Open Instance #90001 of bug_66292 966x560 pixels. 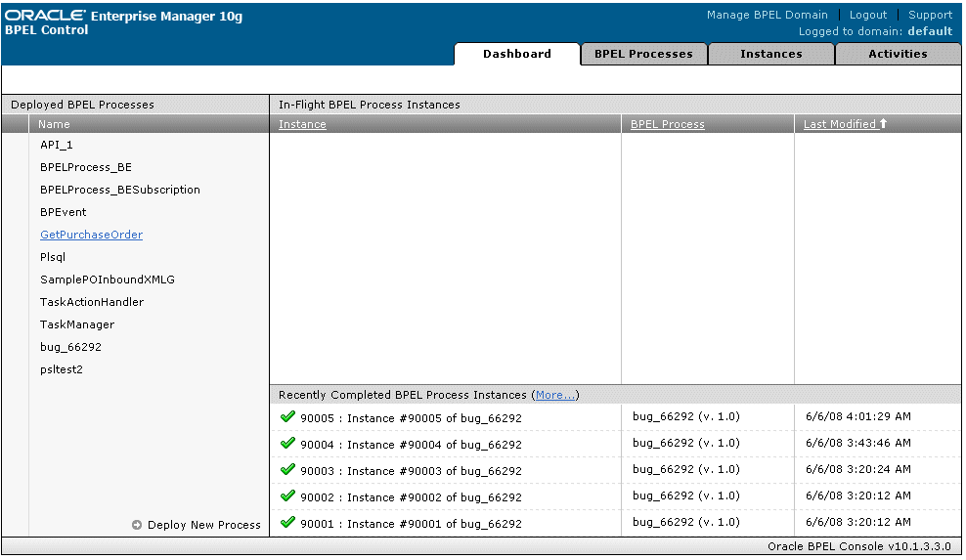coord(411,524)
